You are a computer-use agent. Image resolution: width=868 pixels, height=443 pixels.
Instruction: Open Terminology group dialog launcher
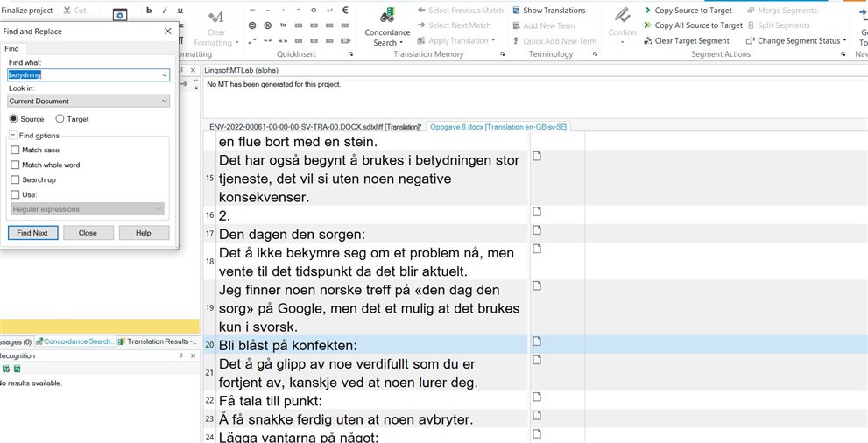595,54
